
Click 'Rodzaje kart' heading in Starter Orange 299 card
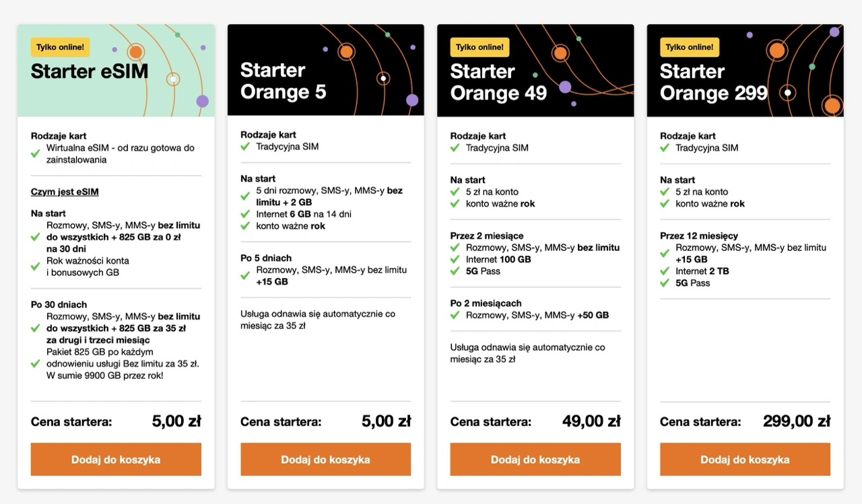click(688, 136)
